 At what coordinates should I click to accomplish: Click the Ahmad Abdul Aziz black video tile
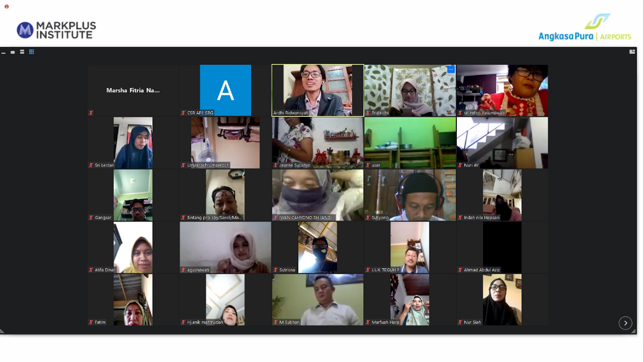pos(502,246)
